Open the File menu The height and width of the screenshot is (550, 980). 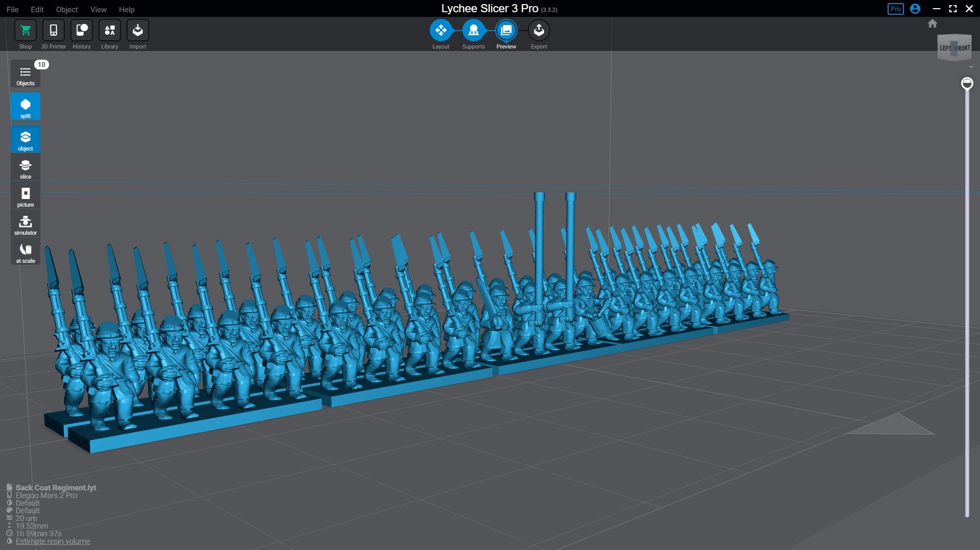(12, 9)
